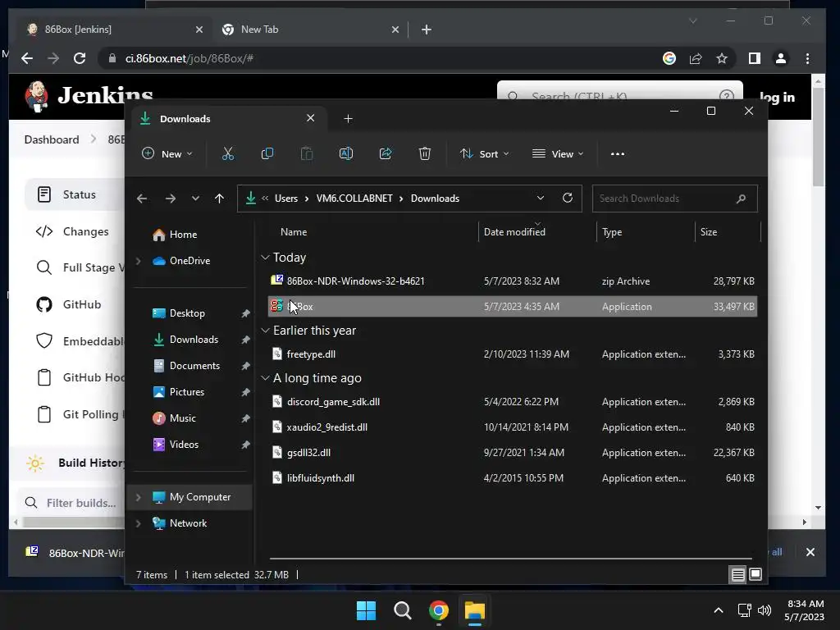The width and height of the screenshot is (840, 630).
Task: Expand Network in navigation pane
Action: click(x=138, y=523)
